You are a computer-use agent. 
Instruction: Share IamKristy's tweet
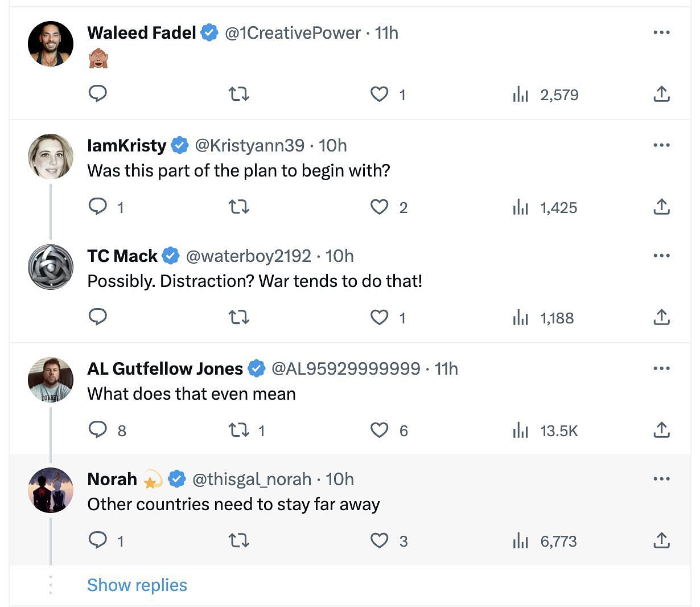pos(661,206)
